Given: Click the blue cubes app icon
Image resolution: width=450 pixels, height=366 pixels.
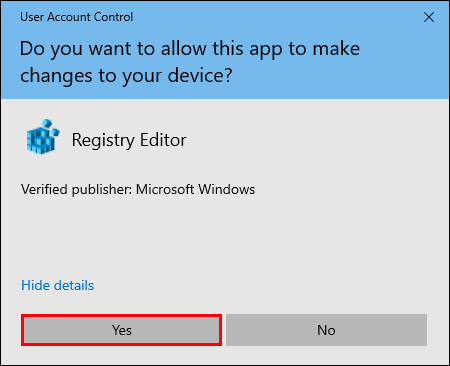Looking at the screenshot, I should pos(43,137).
